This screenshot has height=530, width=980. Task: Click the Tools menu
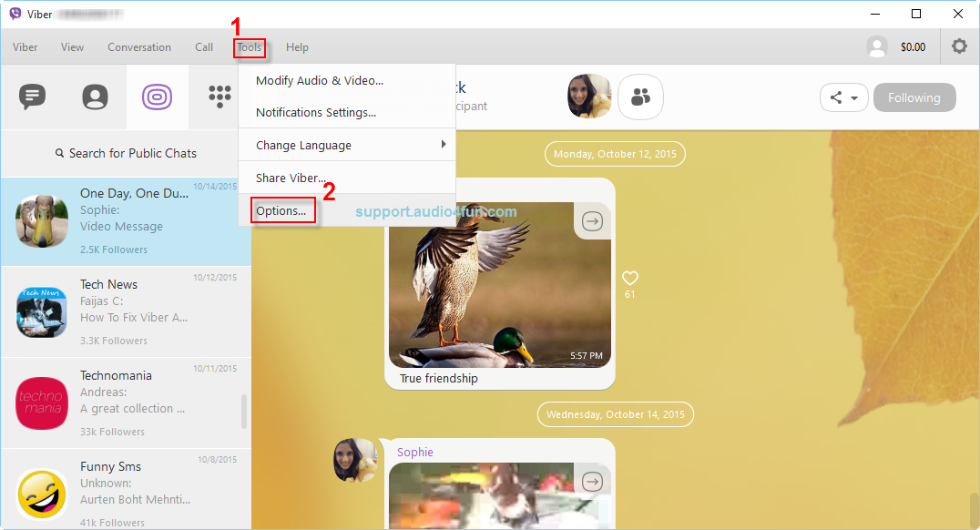point(250,47)
